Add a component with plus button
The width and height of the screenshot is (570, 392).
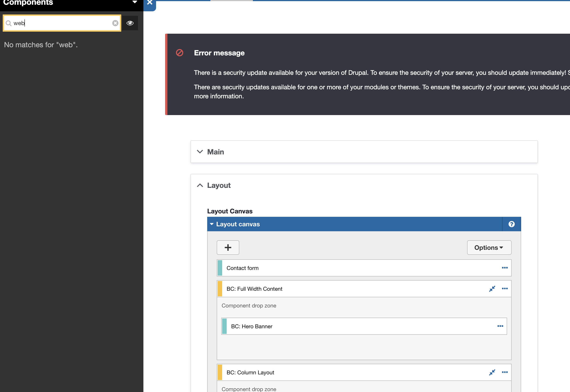click(228, 247)
